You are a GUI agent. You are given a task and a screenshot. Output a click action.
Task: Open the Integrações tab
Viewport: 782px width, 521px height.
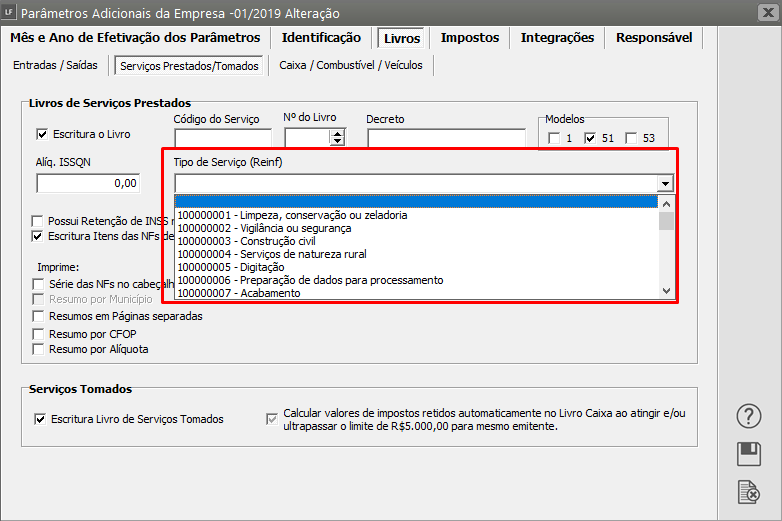(557, 38)
